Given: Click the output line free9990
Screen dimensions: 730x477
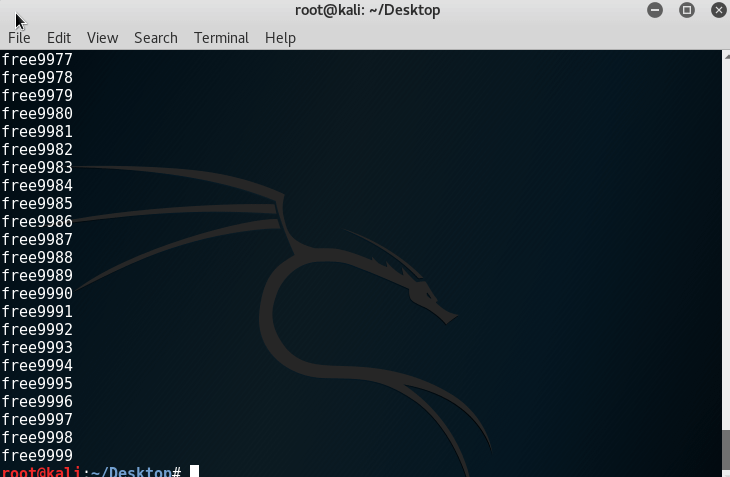Looking at the screenshot, I should tap(37, 293).
